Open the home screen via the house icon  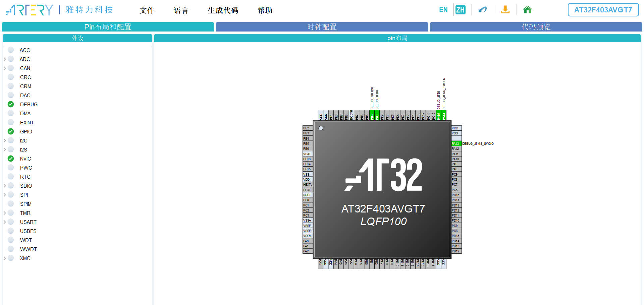(527, 10)
